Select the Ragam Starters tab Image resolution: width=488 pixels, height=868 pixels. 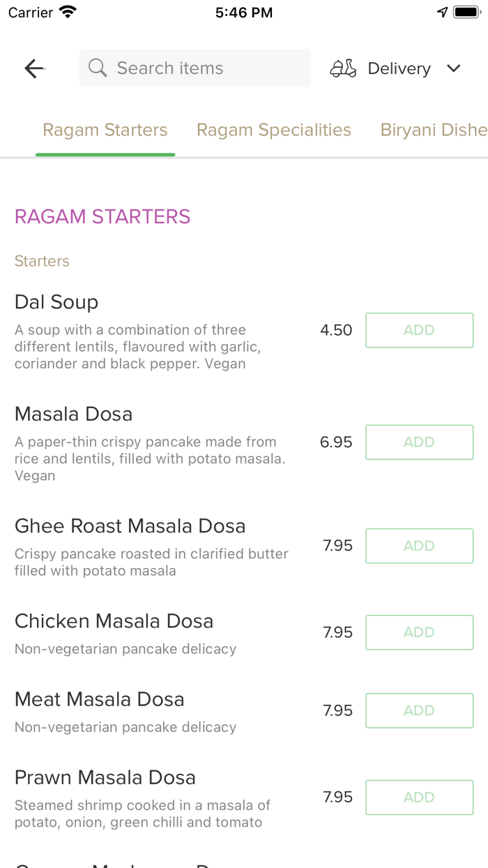(x=105, y=130)
